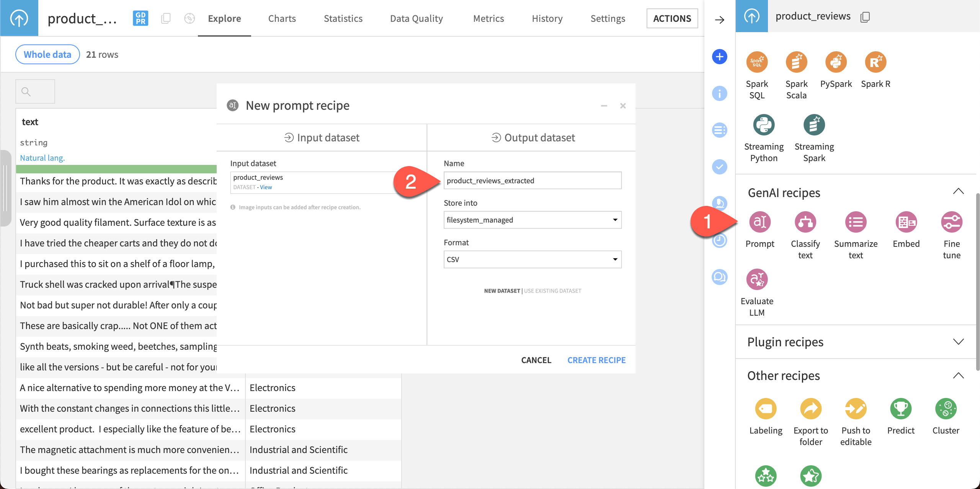Open the Store into dropdown
Image resolution: width=980 pixels, height=489 pixels.
coord(532,220)
